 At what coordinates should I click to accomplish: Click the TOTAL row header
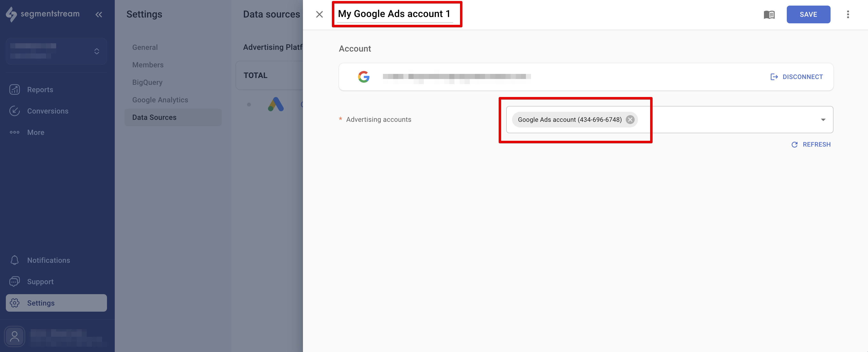[255, 75]
